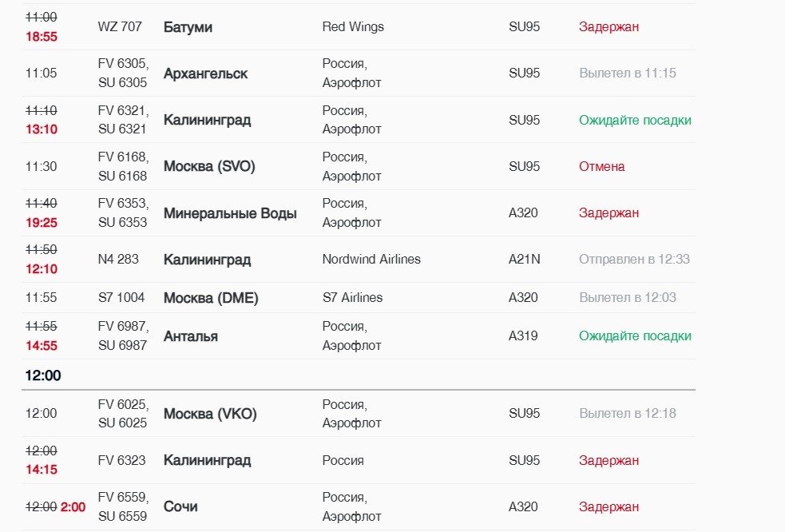Select Калининград flight FV 6323 row
Screen dimensions: 785x532
359,460
